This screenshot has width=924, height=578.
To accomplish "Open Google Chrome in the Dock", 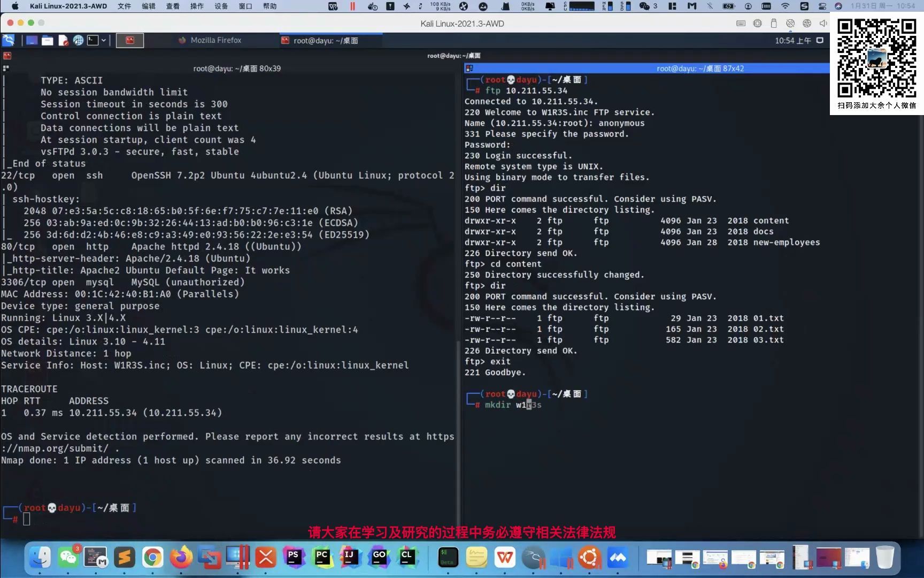I will 152,558.
